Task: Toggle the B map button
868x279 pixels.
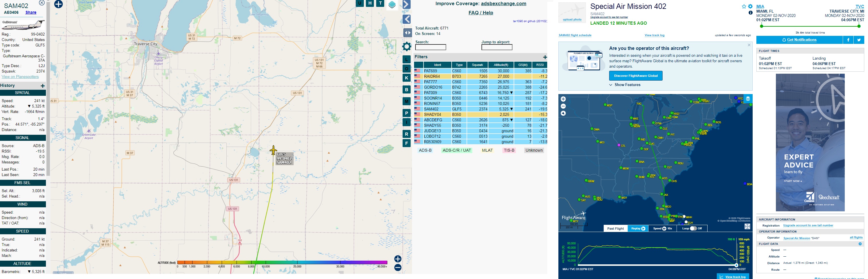Action: click(x=407, y=89)
